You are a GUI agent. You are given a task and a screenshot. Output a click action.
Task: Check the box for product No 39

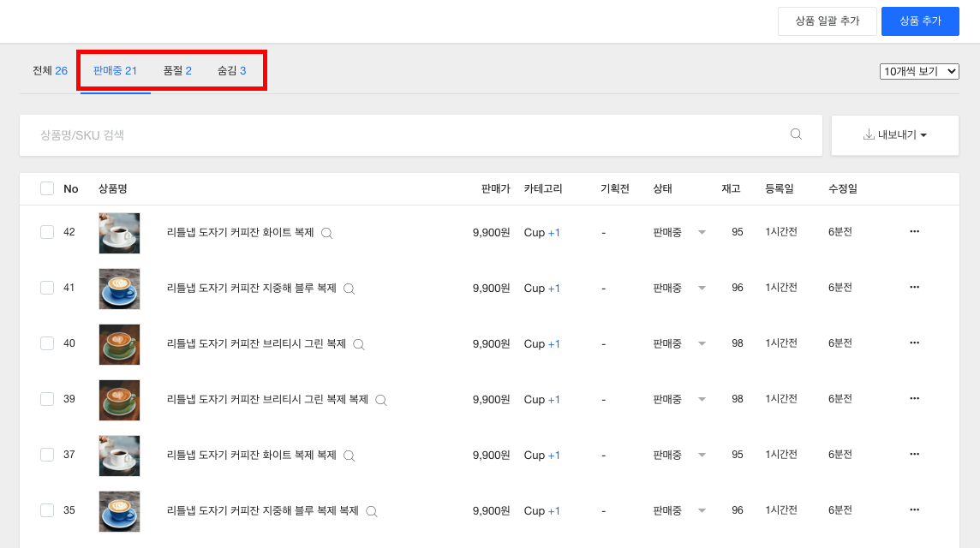point(47,399)
